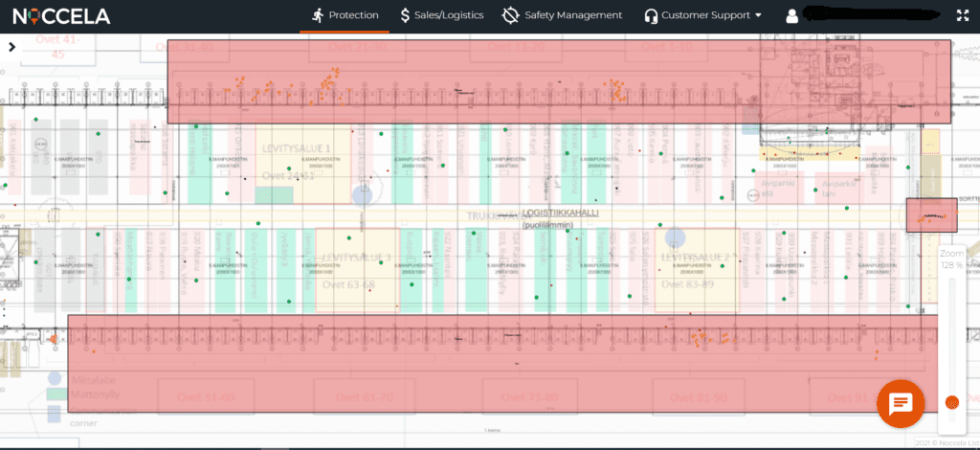This screenshot has width=980, height=450.
Task: Select the small red zone near Zoom label
Action: 931,214
